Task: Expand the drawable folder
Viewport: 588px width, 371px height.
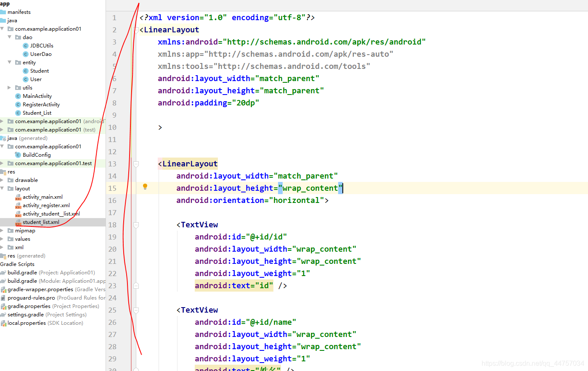Action: (x=2, y=180)
